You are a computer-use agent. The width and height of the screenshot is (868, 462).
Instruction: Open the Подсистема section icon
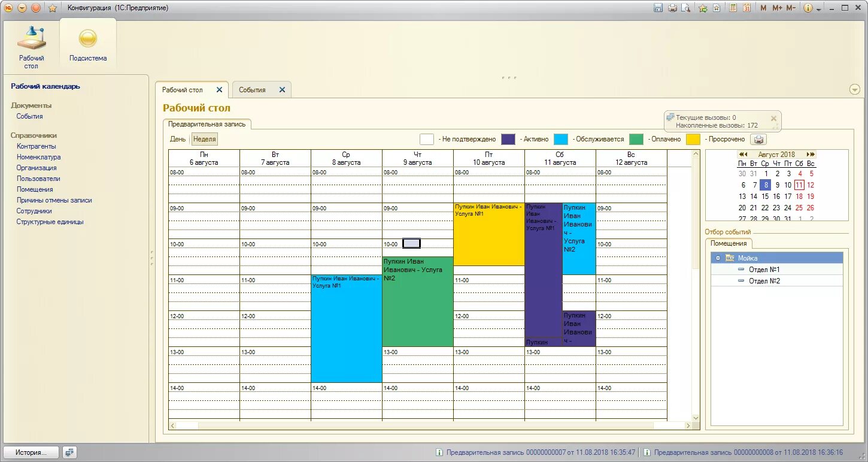[x=88, y=44]
